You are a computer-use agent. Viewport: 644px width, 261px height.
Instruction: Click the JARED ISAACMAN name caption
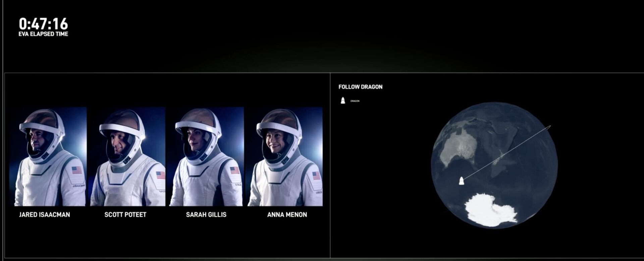pos(45,215)
